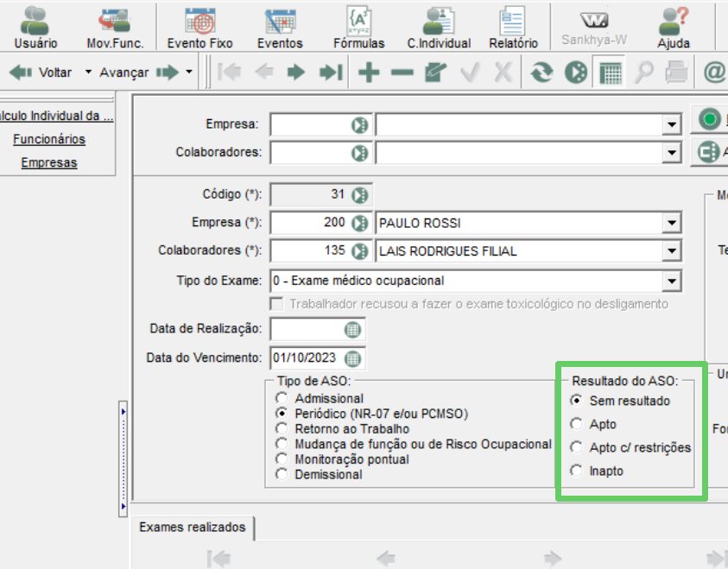728x569 pixels.
Task: Click the @ email icon
Action: click(x=714, y=72)
